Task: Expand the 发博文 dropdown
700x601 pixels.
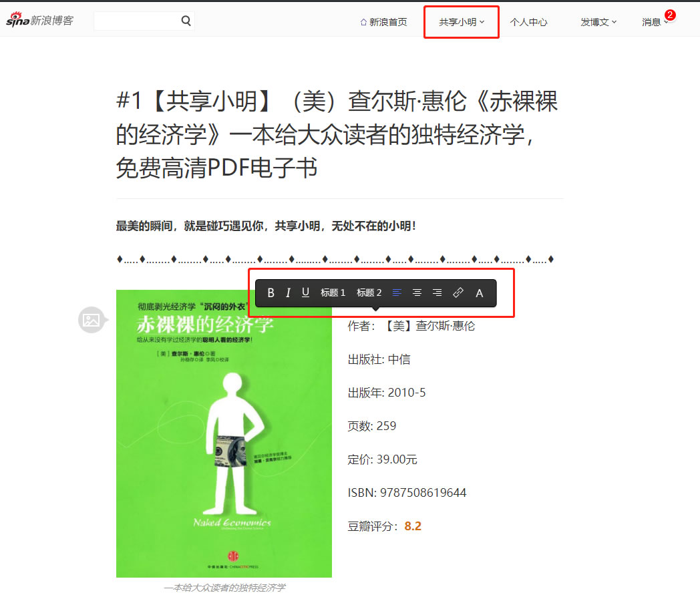Action: click(x=598, y=22)
